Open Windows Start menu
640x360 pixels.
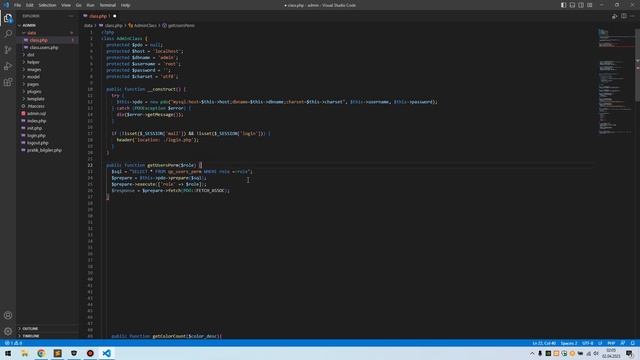click(x=8, y=353)
